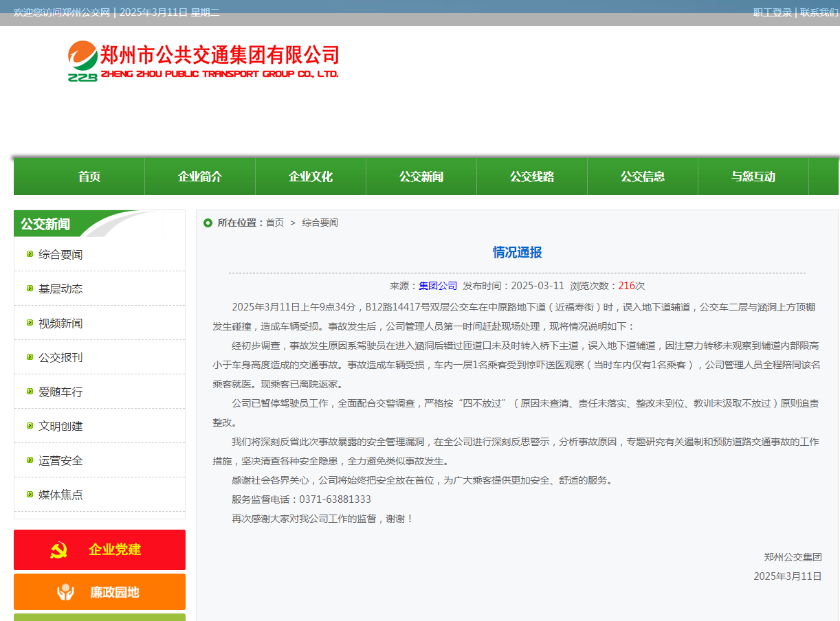
Task: Open 公交报刊 in the sidebar
Action: coord(60,357)
